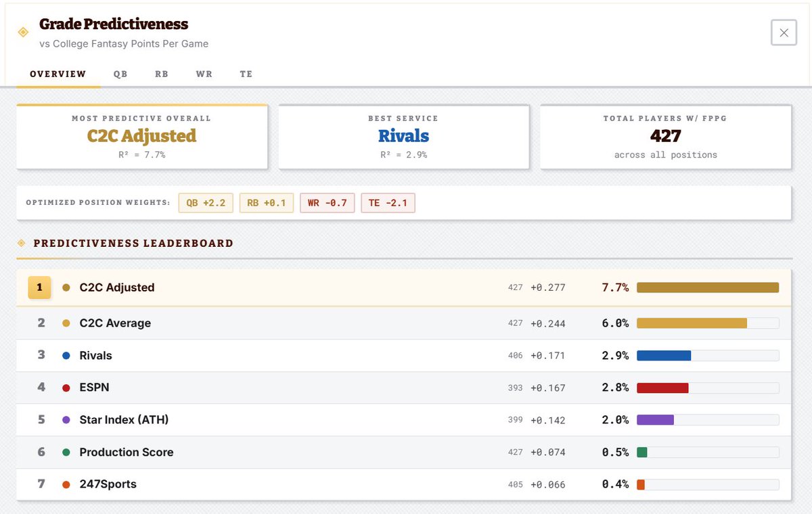Screen dimensions: 812x514
Task: Switch to the QB tab
Action: [x=120, y=74]
